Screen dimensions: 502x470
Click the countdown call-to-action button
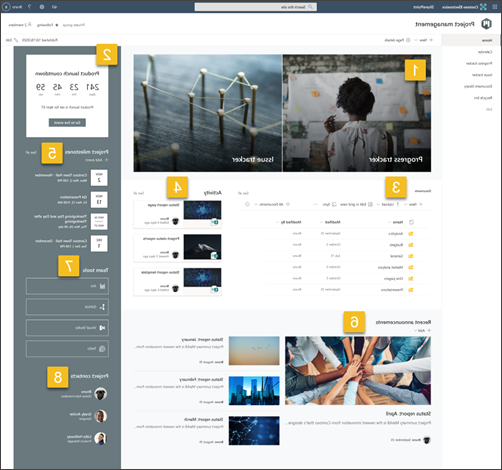coord(67,123)
